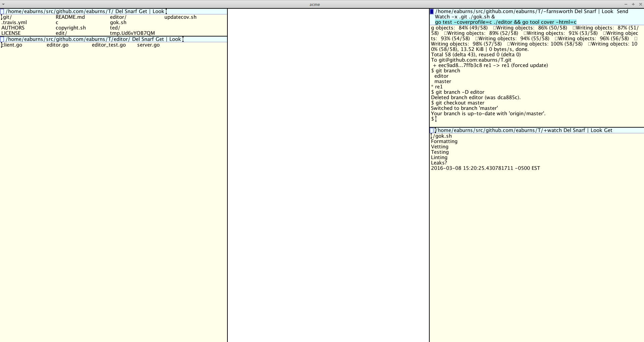Click Snarf in the T/ directory window tag
Viewport: 644px width, 342px height.
tap(131, 11)
